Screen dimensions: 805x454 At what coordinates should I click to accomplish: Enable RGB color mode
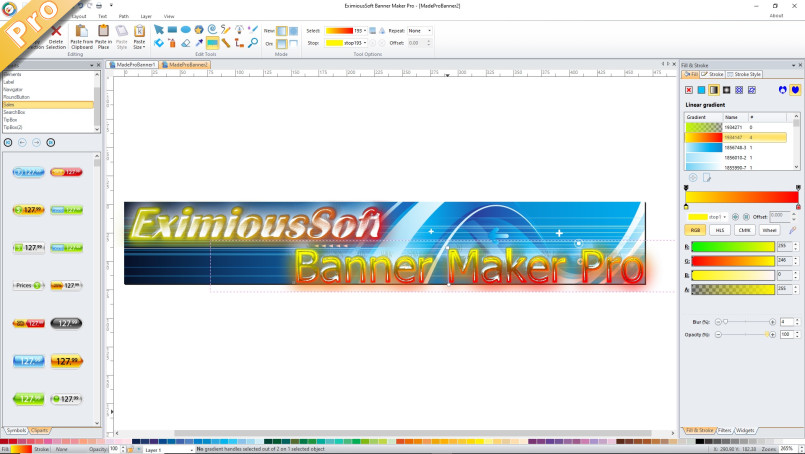tap(695, 230)
